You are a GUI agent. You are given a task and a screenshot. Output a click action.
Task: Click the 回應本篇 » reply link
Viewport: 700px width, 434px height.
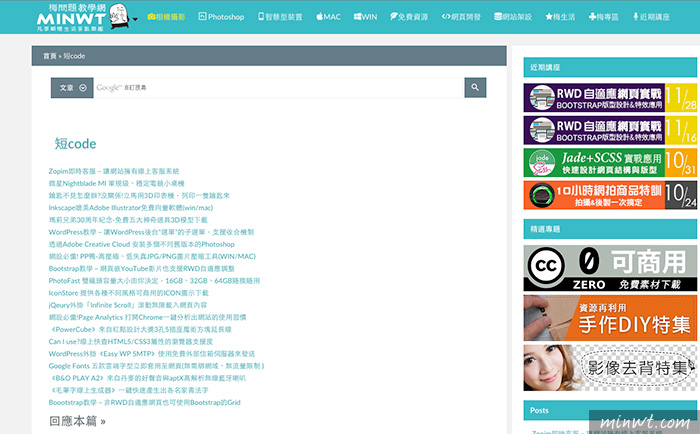77,421
